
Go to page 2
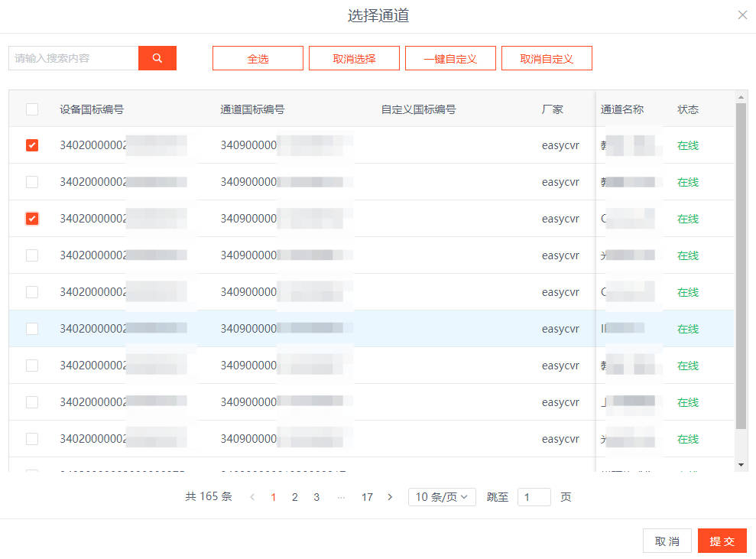click(294, 497)
